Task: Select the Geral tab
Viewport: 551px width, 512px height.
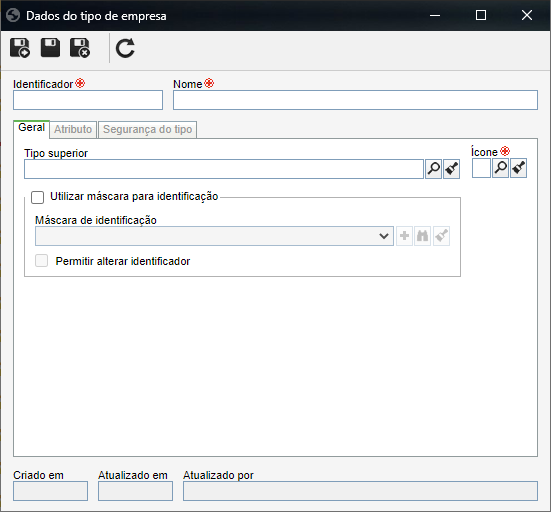Action: click(31, 128)
